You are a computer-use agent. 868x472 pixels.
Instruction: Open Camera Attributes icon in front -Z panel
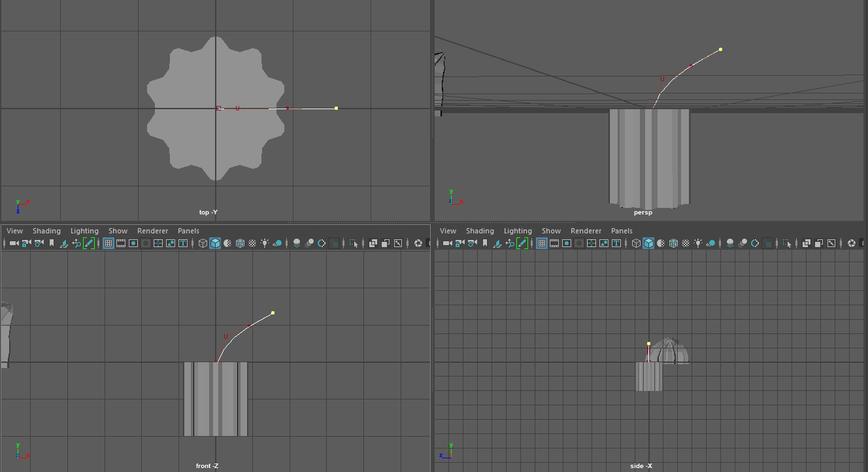click(39, 243)
